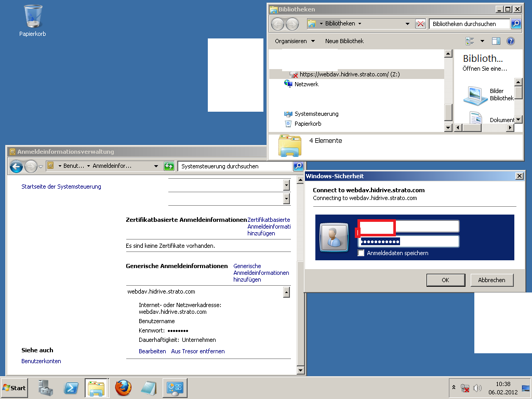
Task: Expand the Benut... breadcrumb dropdown
Action: (88, 166)
